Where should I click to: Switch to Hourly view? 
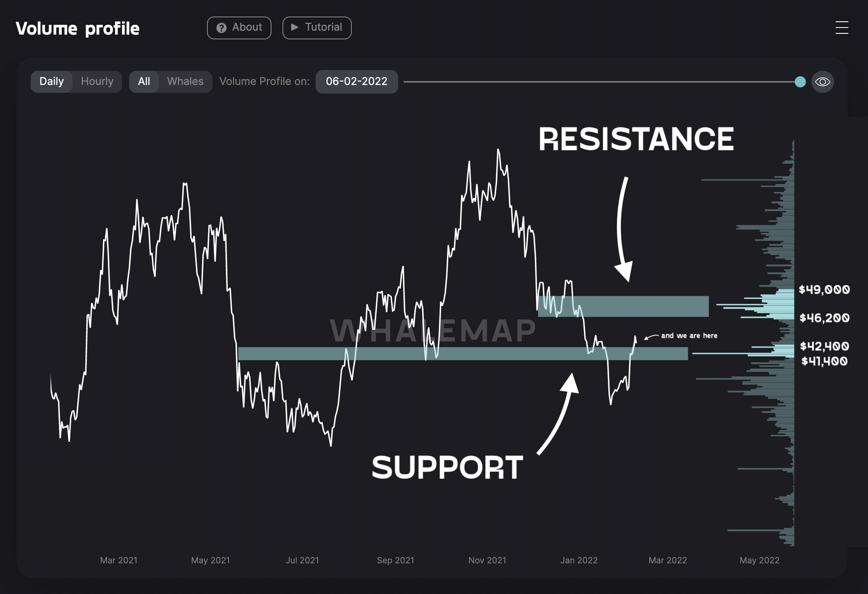pyautogui.click(x=97, y=81)
